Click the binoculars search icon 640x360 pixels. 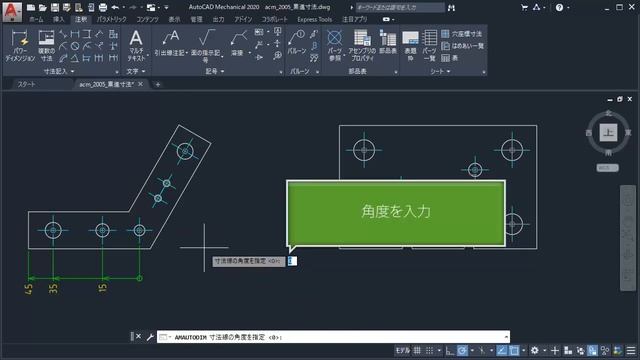(x=451, y=8)
